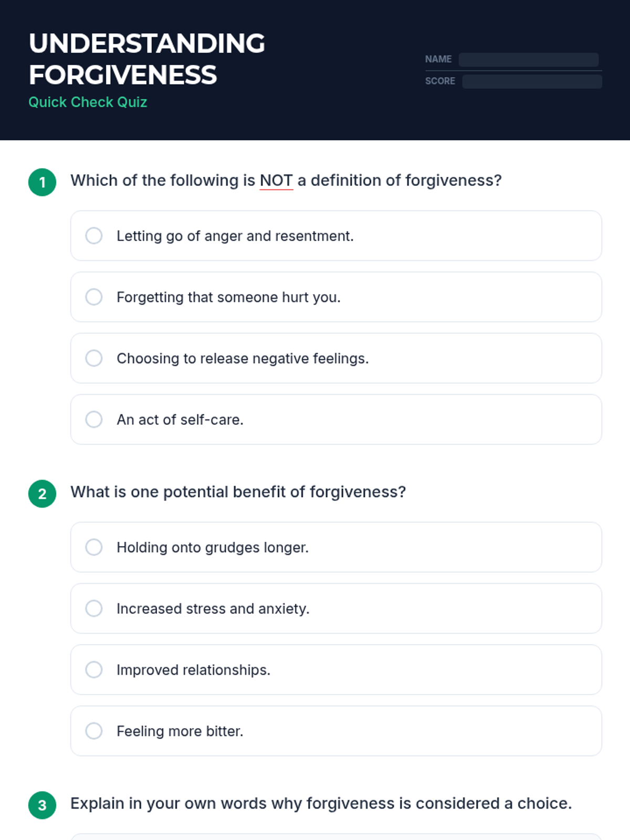The height and width of the screenshot is (840, 630).
Task: Click the NAME label in header
Action: [438, 59]
